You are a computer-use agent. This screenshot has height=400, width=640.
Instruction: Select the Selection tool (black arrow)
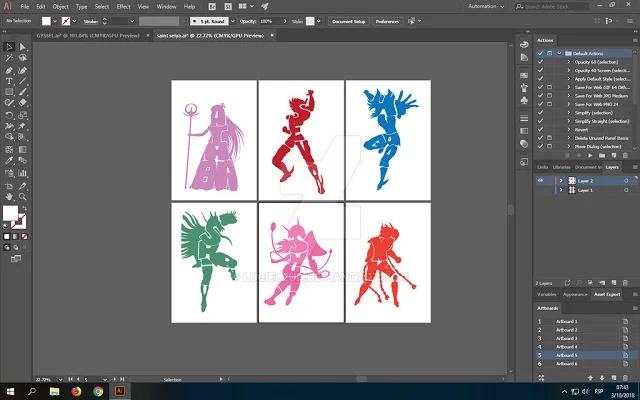pos(9,47)
